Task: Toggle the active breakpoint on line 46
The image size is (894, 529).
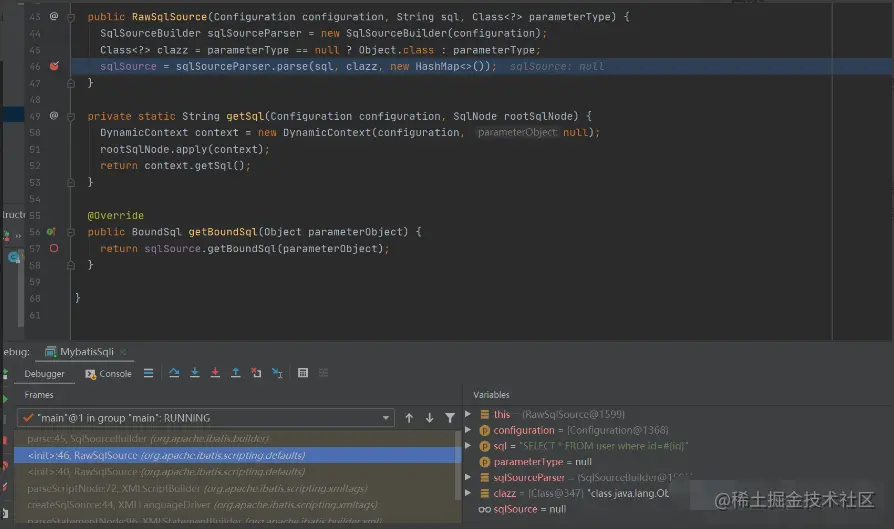Action: (54, 66)
